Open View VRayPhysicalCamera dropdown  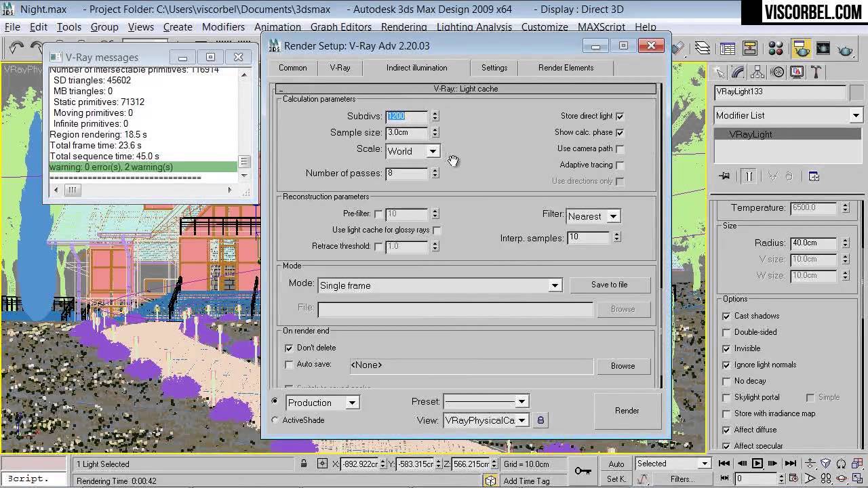[x=486, y=420]
